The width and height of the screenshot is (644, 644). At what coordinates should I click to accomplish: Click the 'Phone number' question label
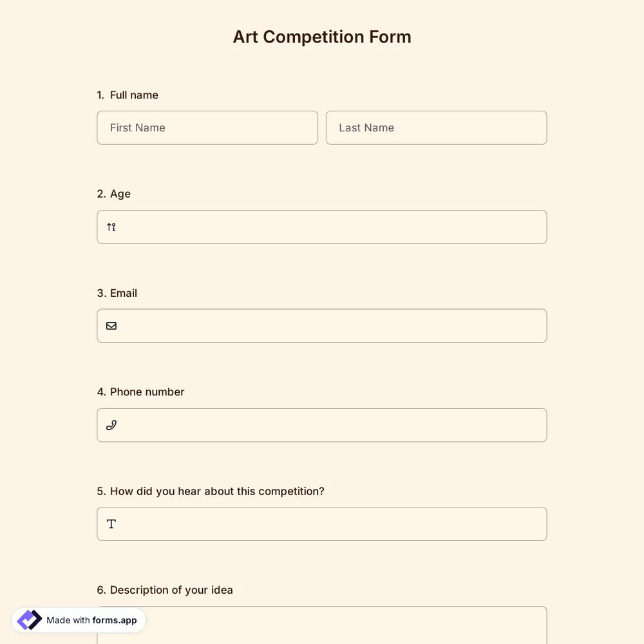coord(146,392)
